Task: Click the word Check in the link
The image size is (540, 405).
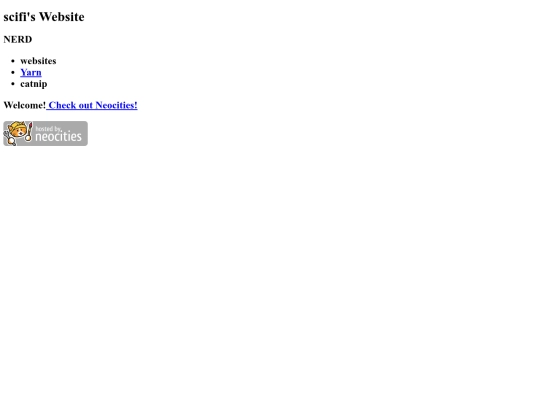Action: coord(62,105)
